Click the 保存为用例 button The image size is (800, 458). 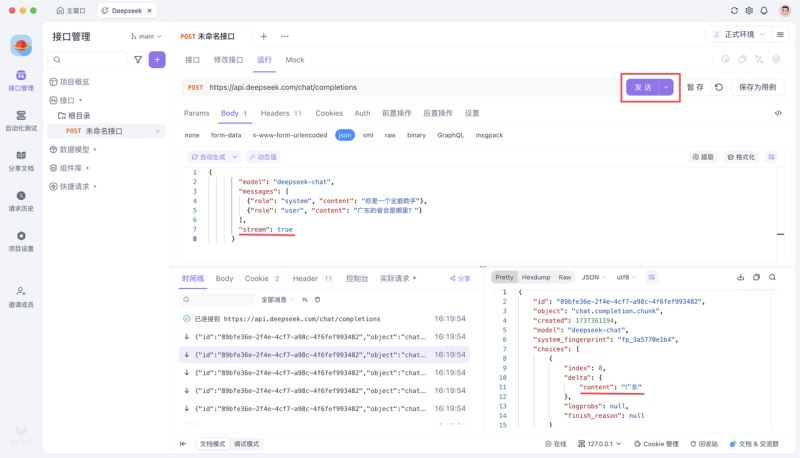pos(758,87)
